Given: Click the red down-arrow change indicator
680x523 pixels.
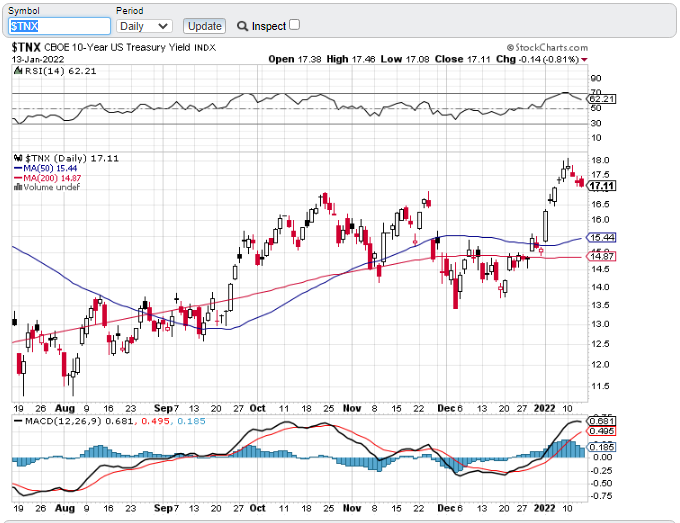Looking at the screenshot, I should 585,60.
